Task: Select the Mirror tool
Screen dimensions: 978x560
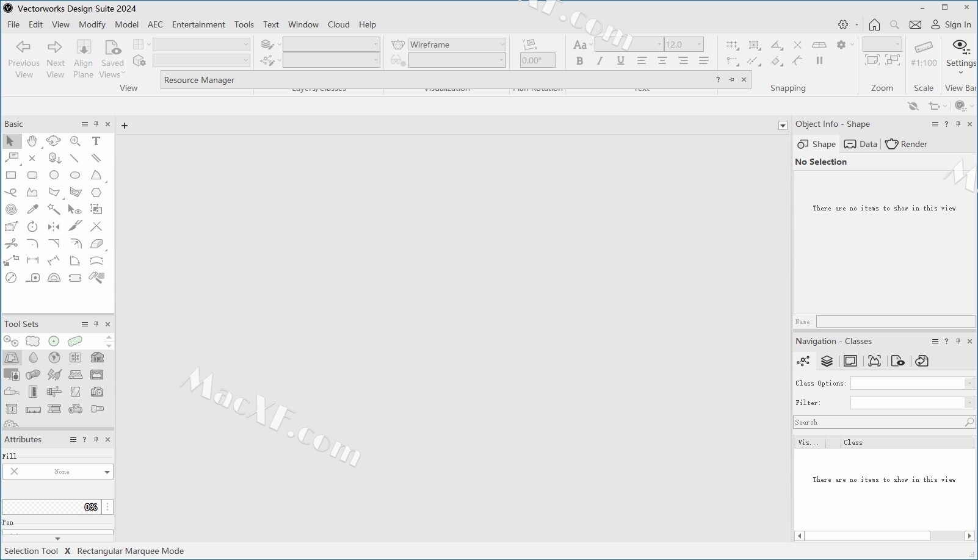Action: tap(54, 226)
